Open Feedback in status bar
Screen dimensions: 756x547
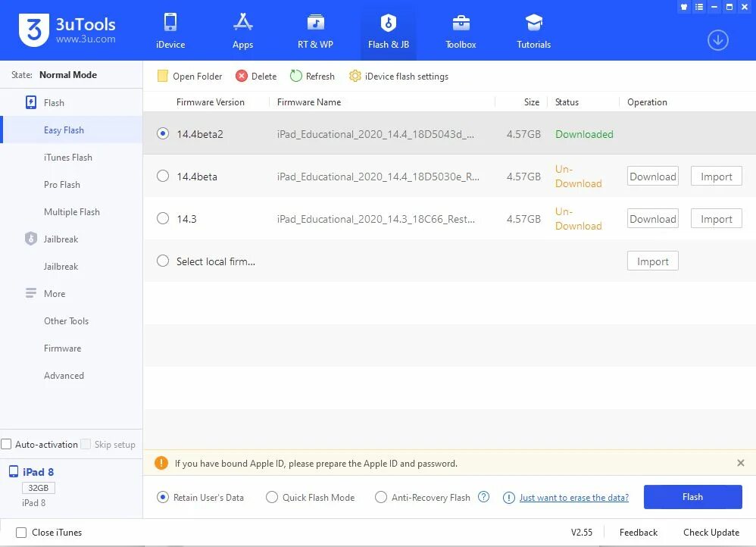pyautogui.click(x=639, y=532)
